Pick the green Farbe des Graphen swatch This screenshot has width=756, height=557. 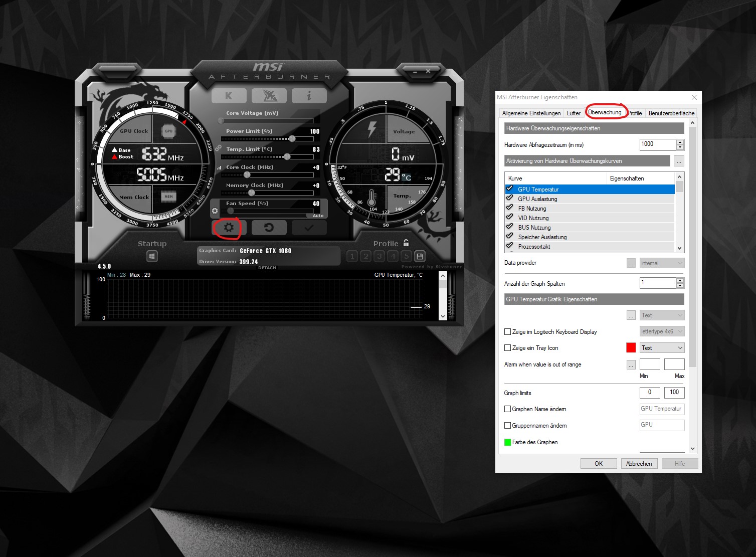tap(507, 442)
